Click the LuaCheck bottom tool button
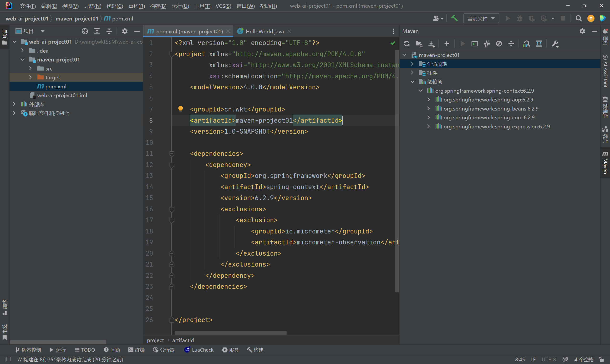This screenshot has width=610, height=364. coord(199,350)
